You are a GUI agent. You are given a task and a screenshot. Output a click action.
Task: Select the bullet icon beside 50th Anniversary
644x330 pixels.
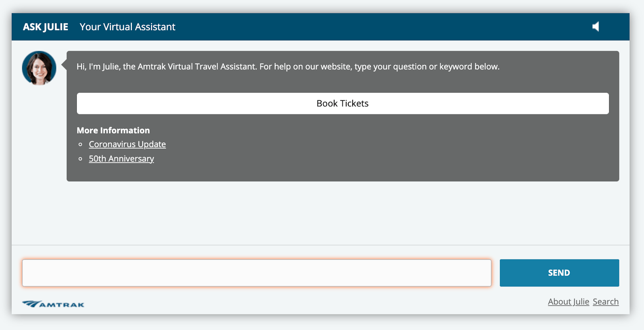point(80,159)
